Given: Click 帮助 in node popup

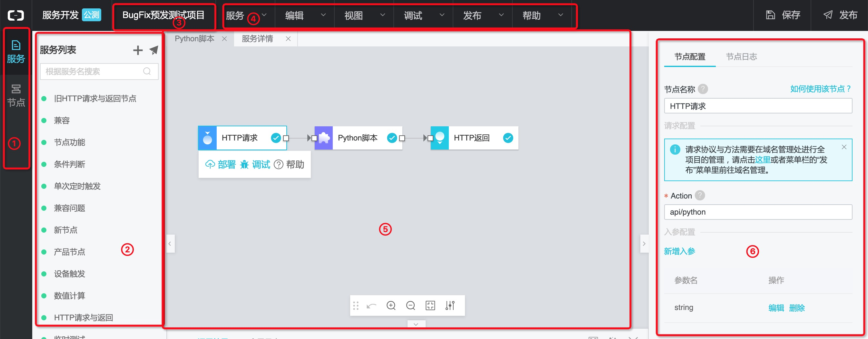Looking at the screenshot, I should [289, 165].
